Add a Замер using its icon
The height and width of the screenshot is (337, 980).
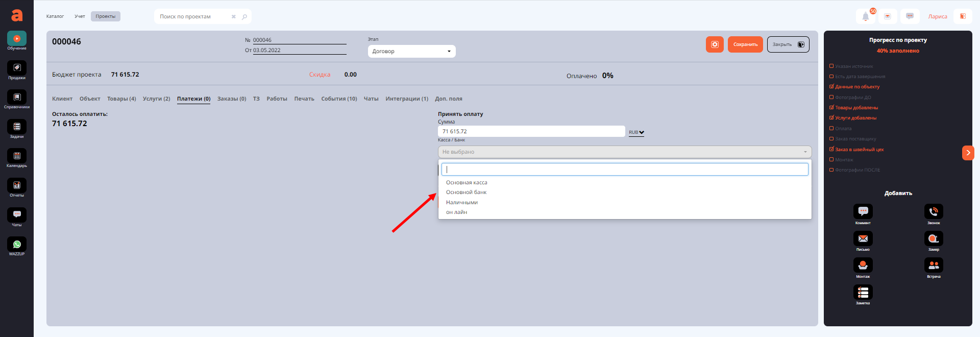click(934, 238)
